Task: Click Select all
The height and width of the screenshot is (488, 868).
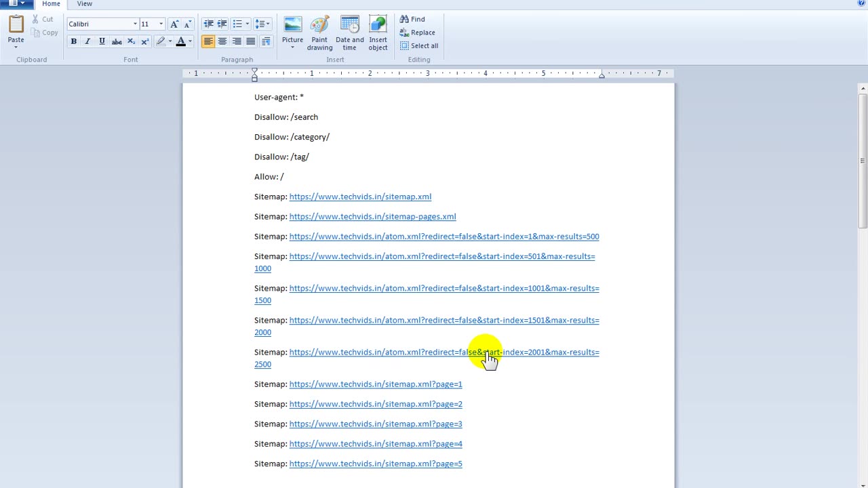Action: click(419, 45)
